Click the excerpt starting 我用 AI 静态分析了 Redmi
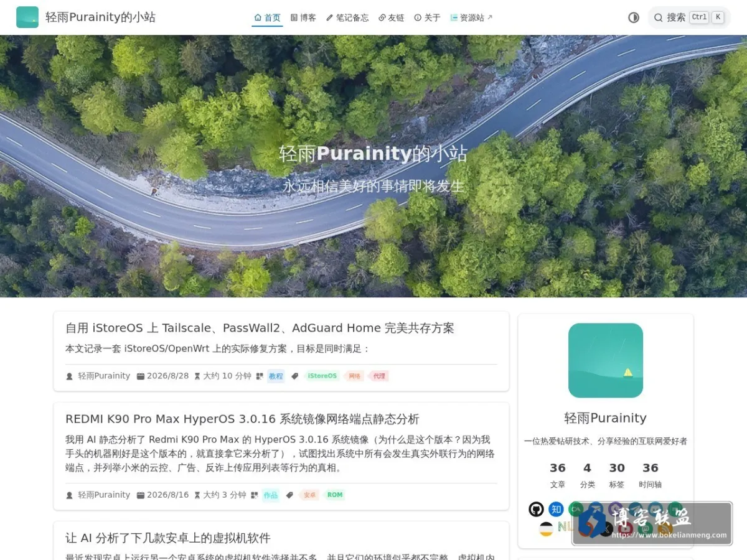Image resolution: width=747 pixels, height=560 pixels. (280, 454)
